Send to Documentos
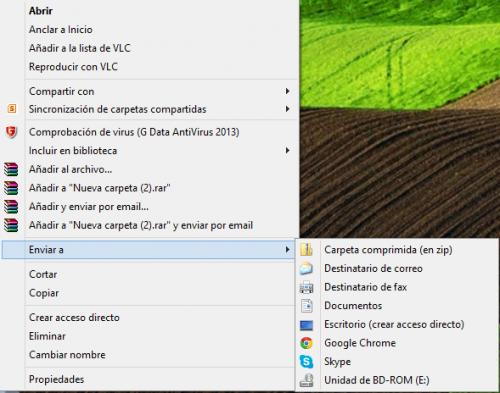The height and width of the screenshot is (393, 500). coord(353,306)
